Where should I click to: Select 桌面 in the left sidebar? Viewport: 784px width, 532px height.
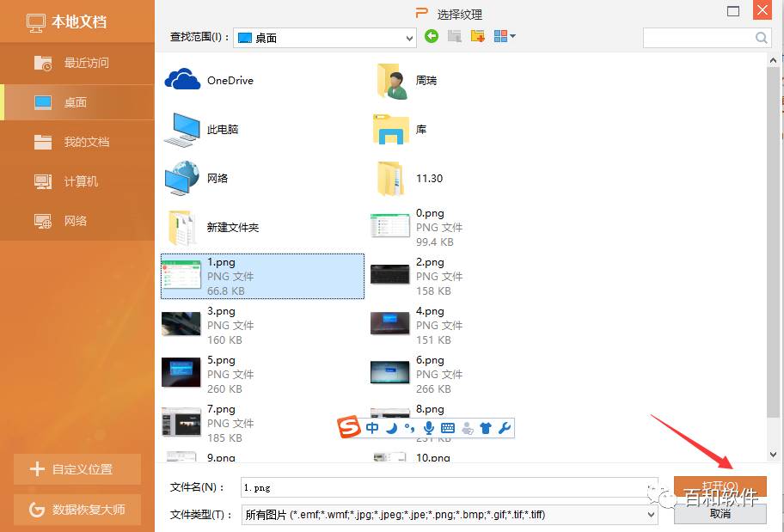pos(77,102)
